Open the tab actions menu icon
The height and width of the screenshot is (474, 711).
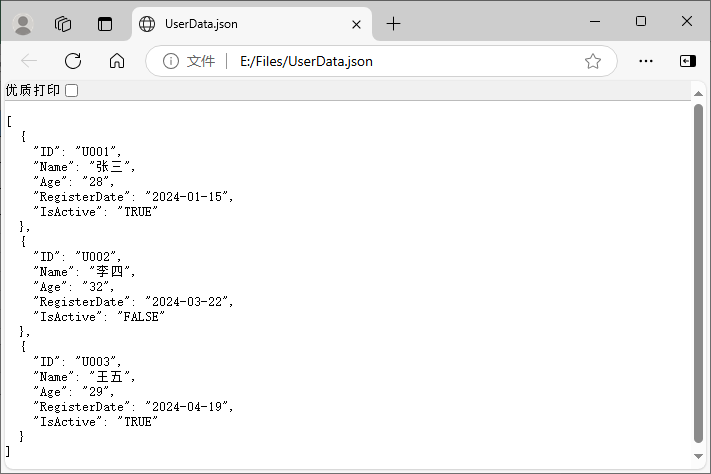(105, 24)
